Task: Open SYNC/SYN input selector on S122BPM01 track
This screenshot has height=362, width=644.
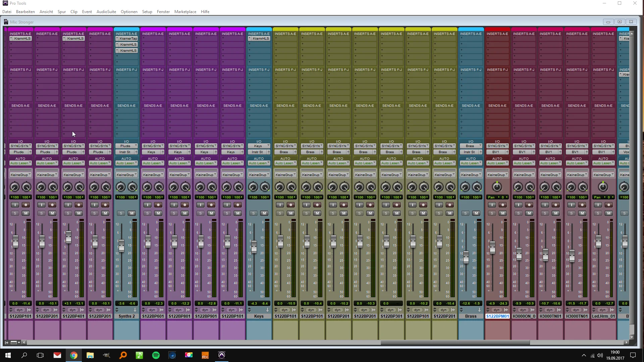Action: click(497, 146)
